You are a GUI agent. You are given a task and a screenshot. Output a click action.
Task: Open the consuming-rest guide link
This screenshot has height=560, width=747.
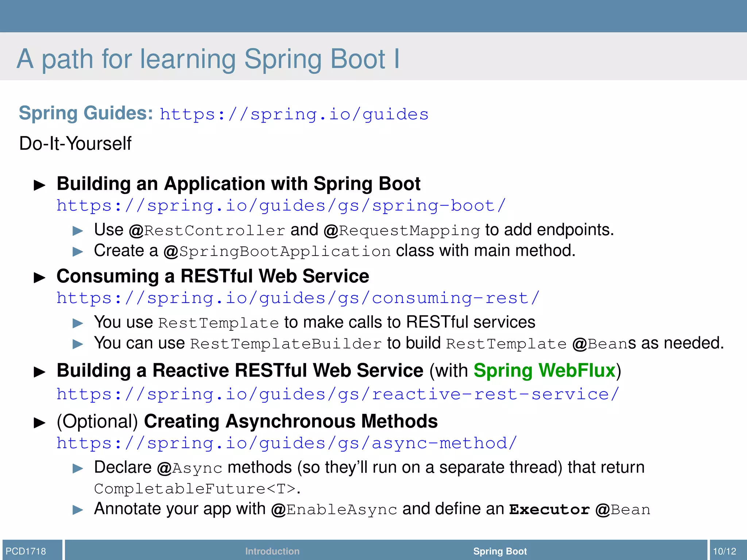pos(298,299)
